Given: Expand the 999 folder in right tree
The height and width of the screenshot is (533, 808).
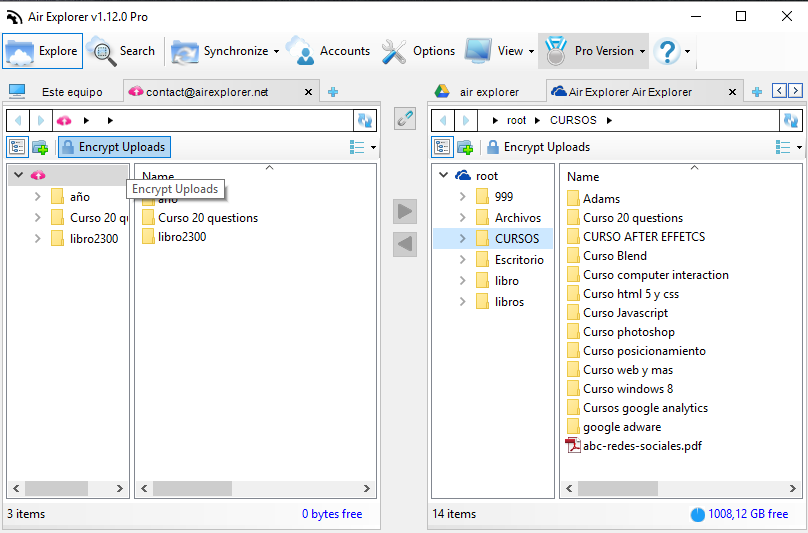Looking at the screenshot, I should [x=462, y=196].
